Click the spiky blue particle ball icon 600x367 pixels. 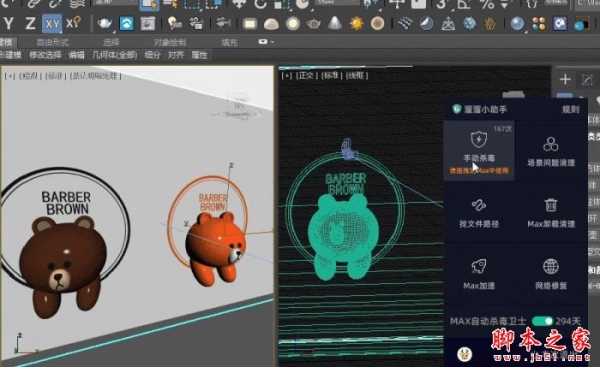coord(469,24)
